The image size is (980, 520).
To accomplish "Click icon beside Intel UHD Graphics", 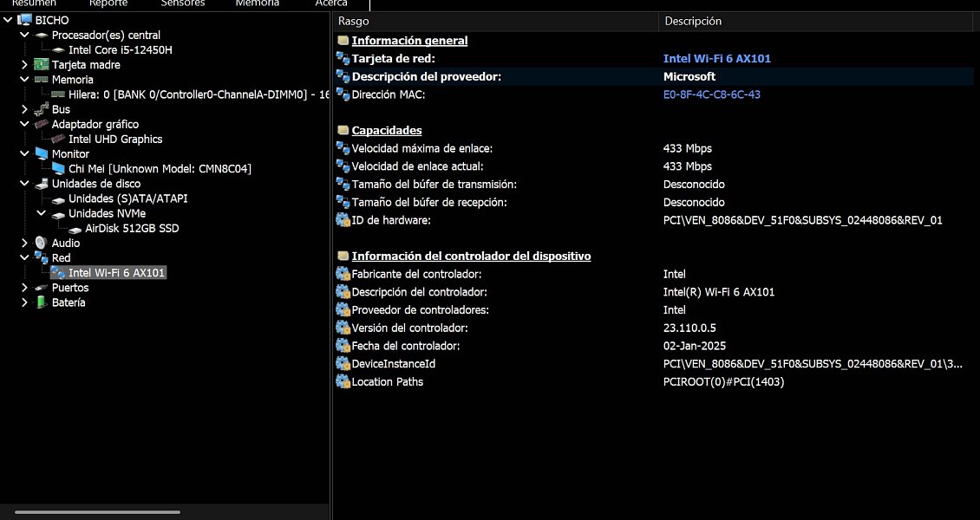I will tap(58, 139).
